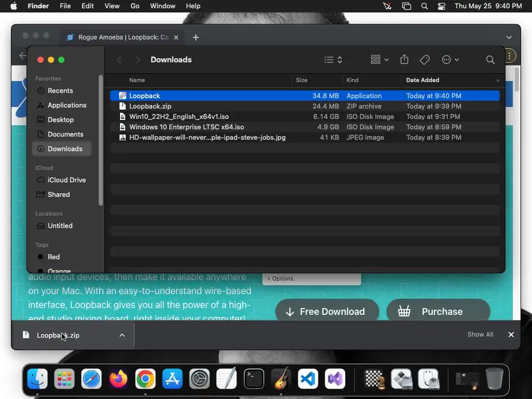
Task: Open Visual Studio Code from Dock
Action: tap(308, 379)
